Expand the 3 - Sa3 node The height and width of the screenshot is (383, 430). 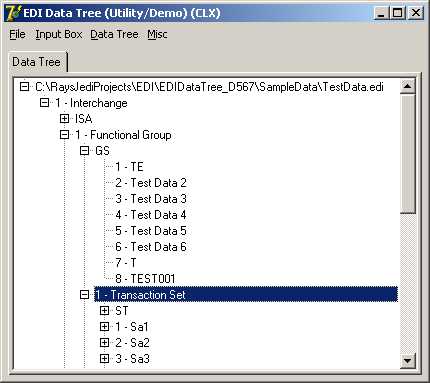(104, 359)
